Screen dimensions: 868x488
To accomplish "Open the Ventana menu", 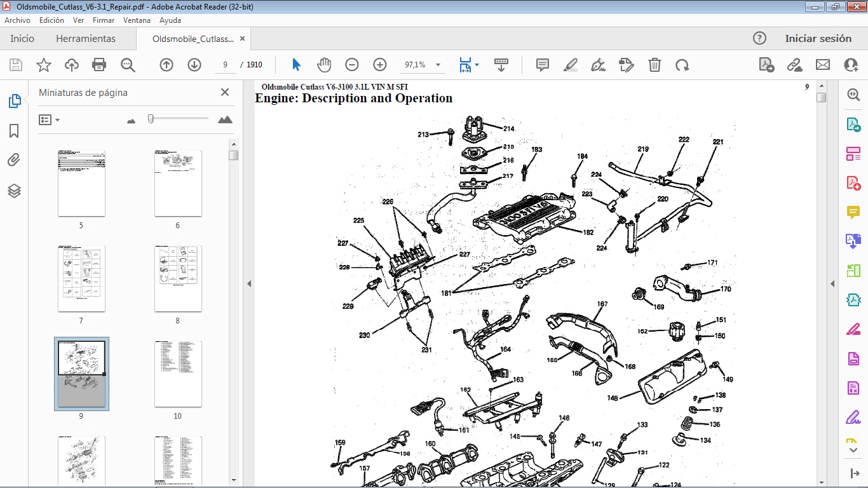I will tap(137, 20).
